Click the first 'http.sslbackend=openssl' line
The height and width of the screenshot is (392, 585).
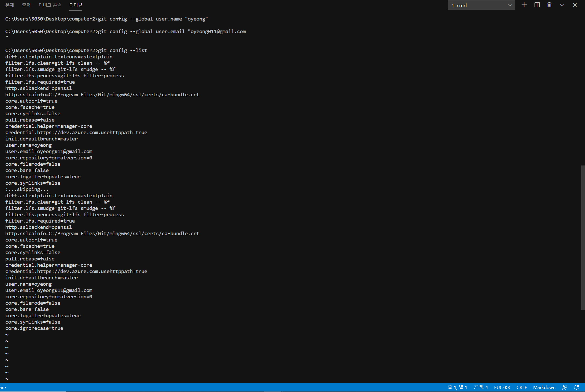[38, 88]
